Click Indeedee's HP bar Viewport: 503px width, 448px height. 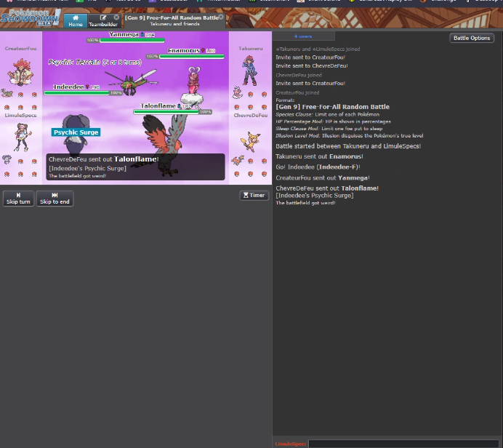click(x=77, y=93)
